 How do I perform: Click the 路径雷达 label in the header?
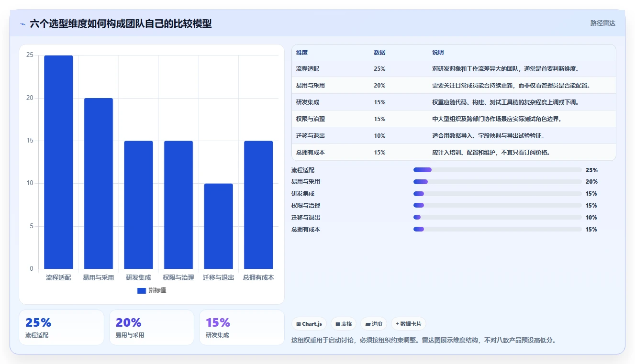(602, 23)
